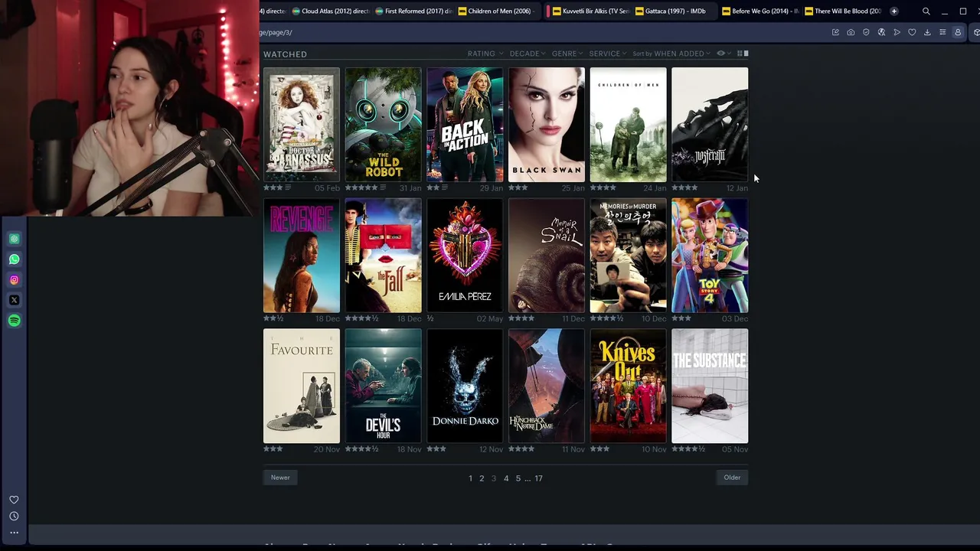Open the shield privacy protection icon

(x=866, y=32)
